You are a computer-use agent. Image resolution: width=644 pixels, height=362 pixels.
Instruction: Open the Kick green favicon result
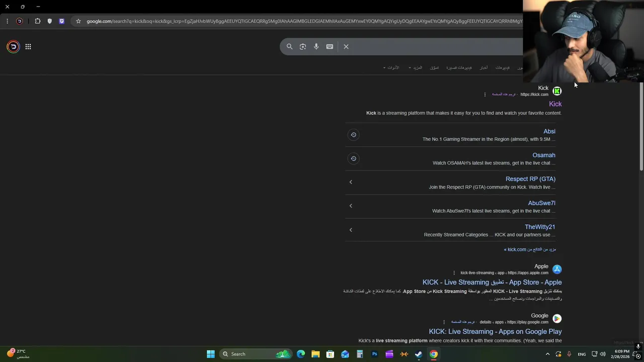tap(557, 91)
